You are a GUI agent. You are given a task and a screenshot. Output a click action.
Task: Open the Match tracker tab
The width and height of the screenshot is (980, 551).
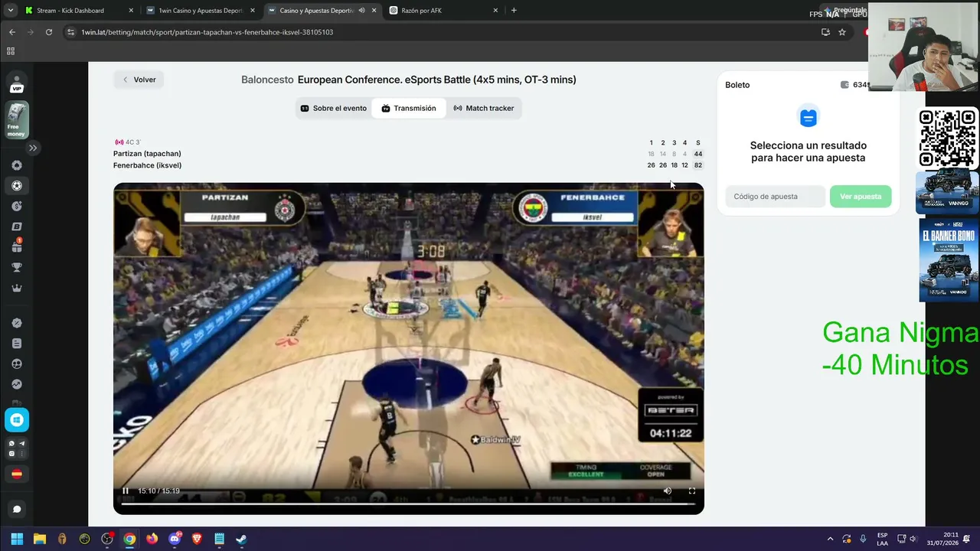click(x=483, y=109)
